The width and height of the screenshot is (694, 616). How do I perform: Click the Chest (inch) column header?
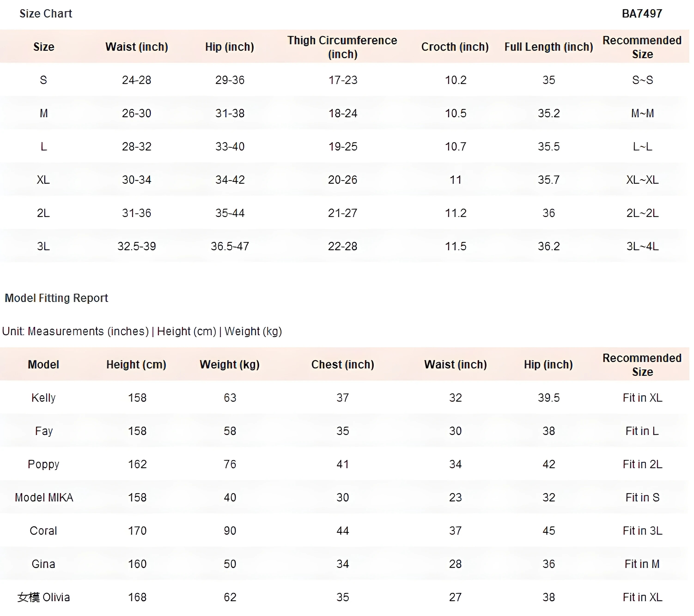coord(343,365)
